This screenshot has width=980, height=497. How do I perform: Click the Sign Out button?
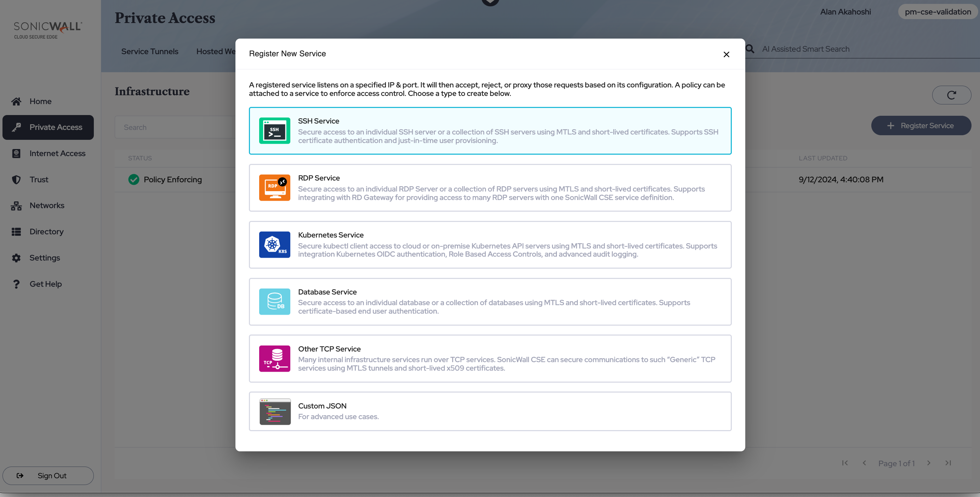pos(48,475)
